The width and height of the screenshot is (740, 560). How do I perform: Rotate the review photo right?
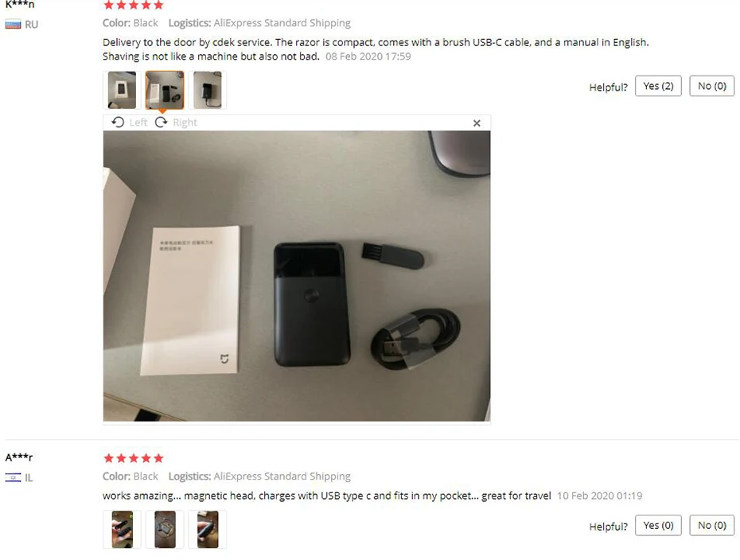click(x=176, y=122)
